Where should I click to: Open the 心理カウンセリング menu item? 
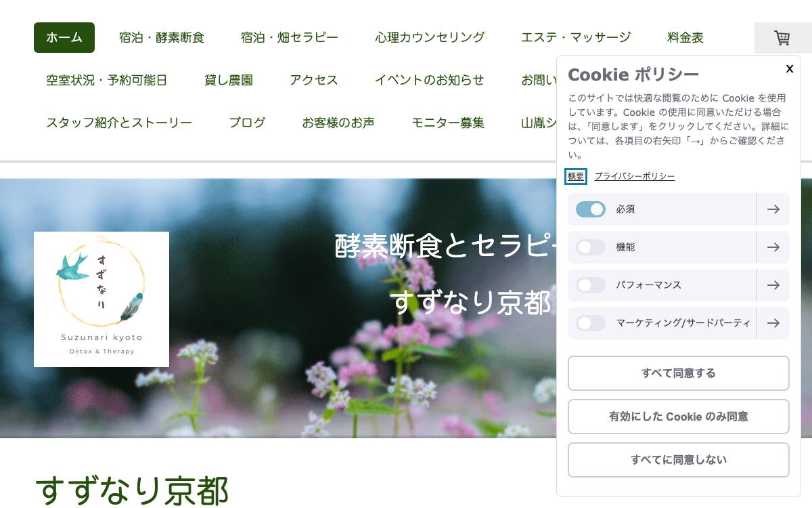point(430,37)
